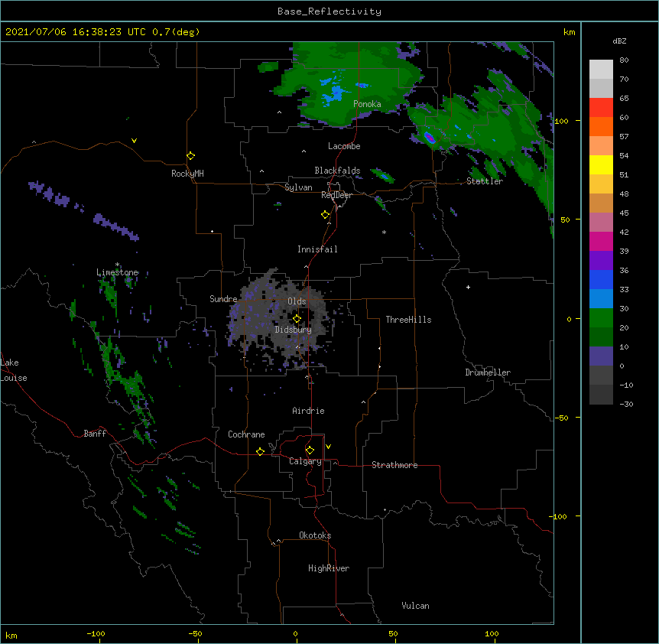Click the Sundre city label
659x644 pixels.
tap(223, 299)
